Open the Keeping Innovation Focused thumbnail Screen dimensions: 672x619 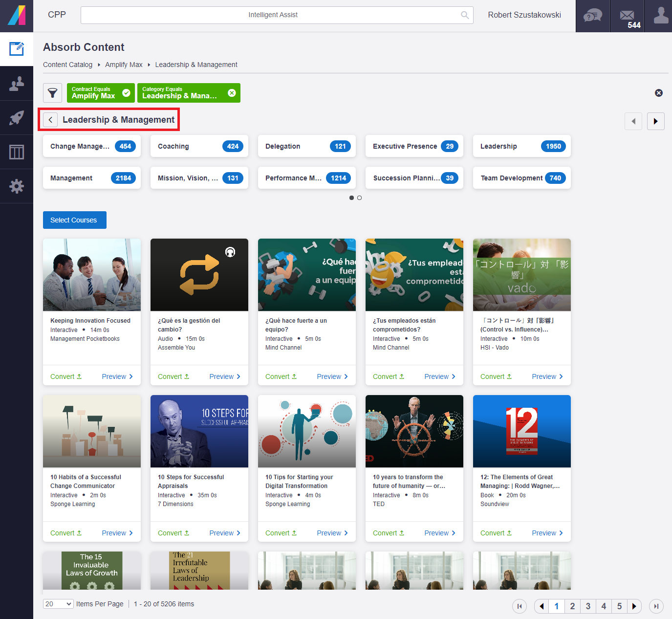pos(92,275)
